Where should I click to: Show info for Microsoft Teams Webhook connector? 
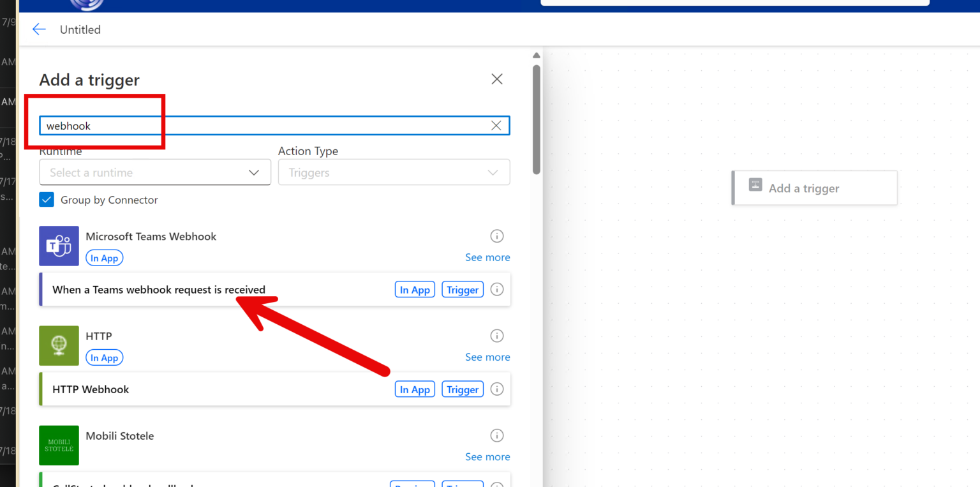click(x=496, y=236)
